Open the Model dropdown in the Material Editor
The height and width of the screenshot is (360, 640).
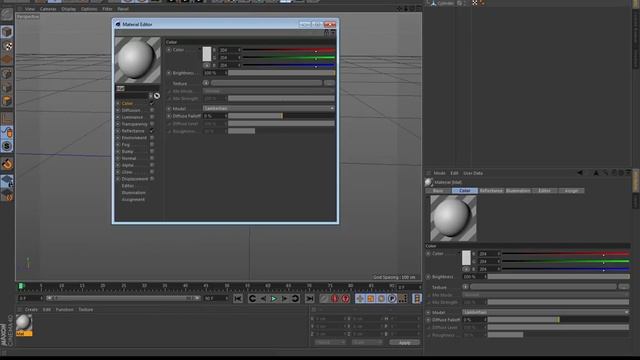point(269,109)
